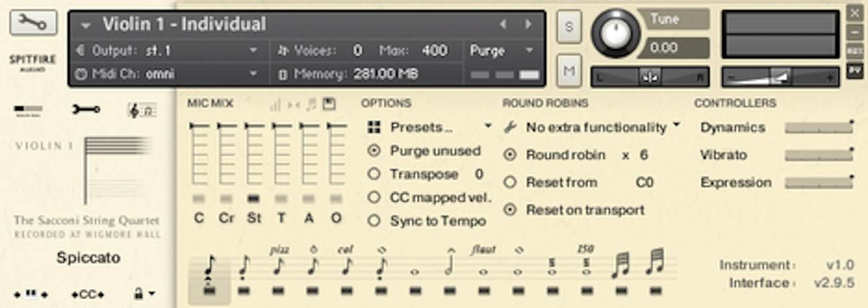Click the Tune knob
This screenshot has height=308, width=868.
(x=615, y=32)
